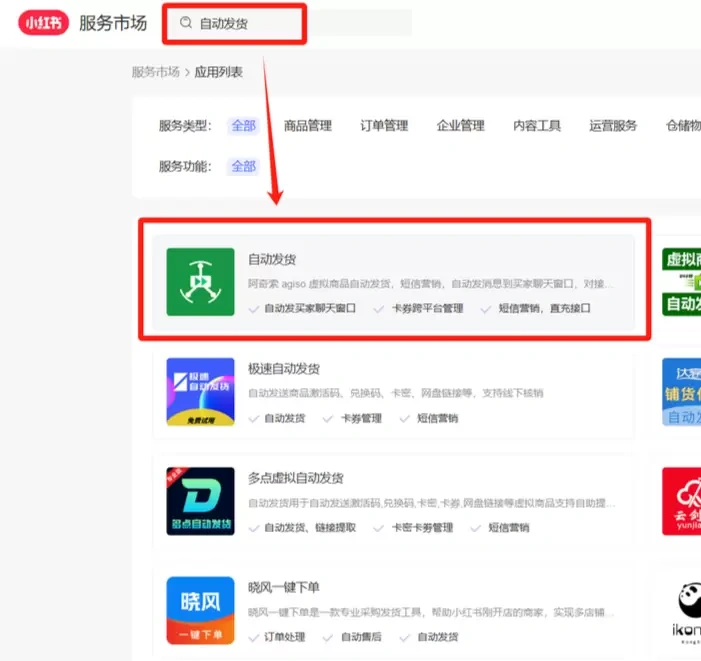The height and width of the screenshot is (661, 701).
Task: Click the 晓风 一键下单 app icon
Action: click(x=200, y=610)
